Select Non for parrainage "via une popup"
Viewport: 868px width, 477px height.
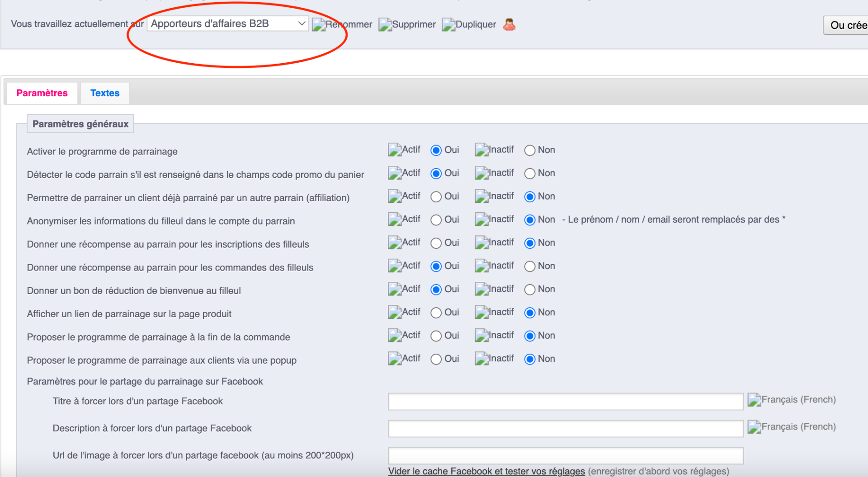pos(530,359)
